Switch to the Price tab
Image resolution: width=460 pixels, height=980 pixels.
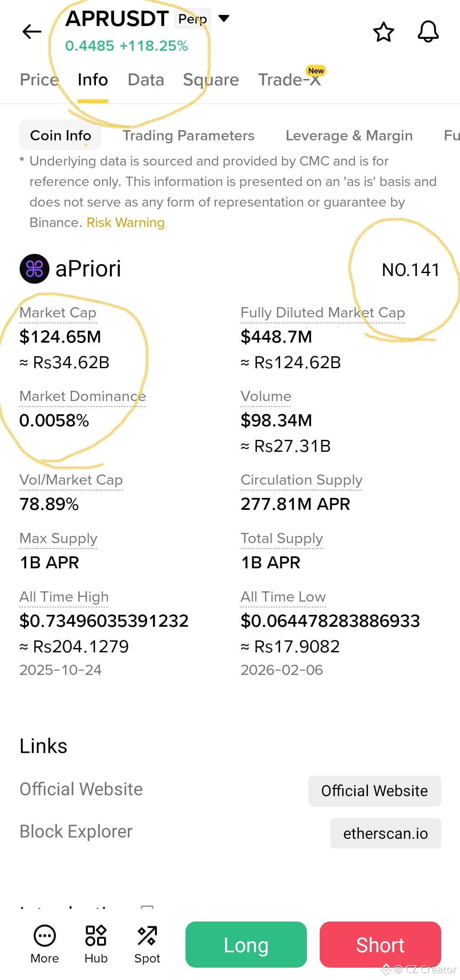coord(39,80)
